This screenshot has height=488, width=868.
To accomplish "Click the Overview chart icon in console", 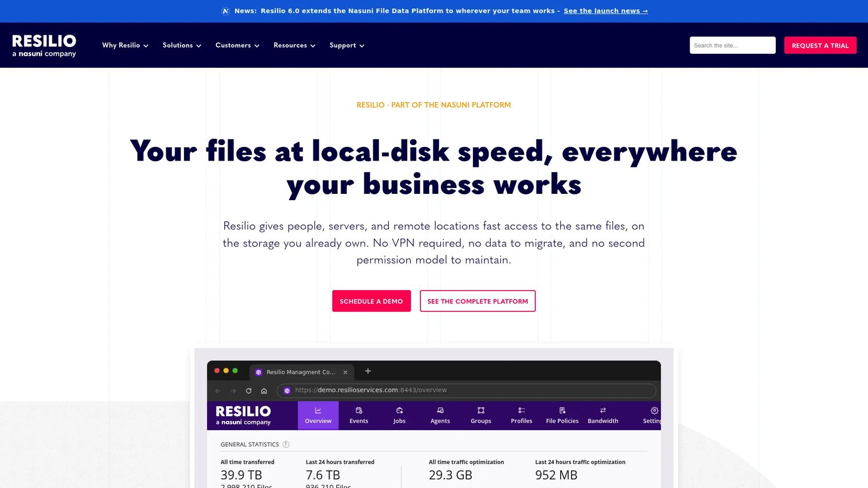I will coord(318,411).
